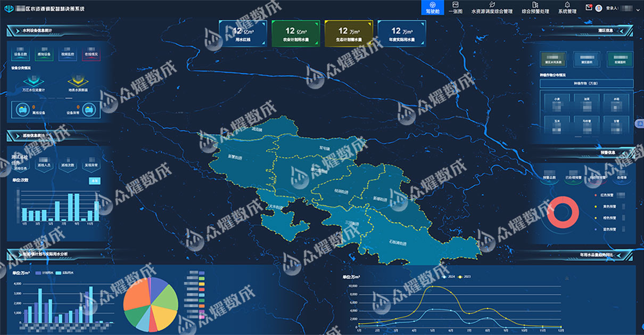Select the 万江水位流量计 device icon
This screenshot has width=644, height=335.
(x=34, y=82)
